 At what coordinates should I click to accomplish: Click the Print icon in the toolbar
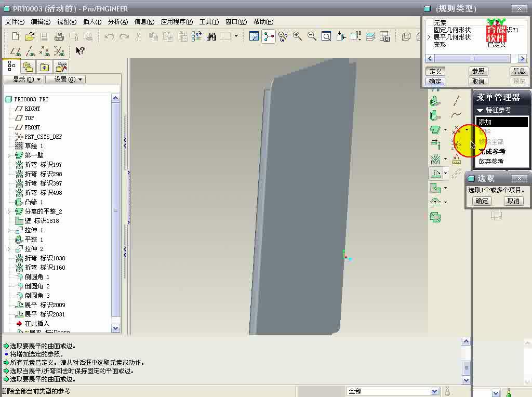[x=59, y=36]
